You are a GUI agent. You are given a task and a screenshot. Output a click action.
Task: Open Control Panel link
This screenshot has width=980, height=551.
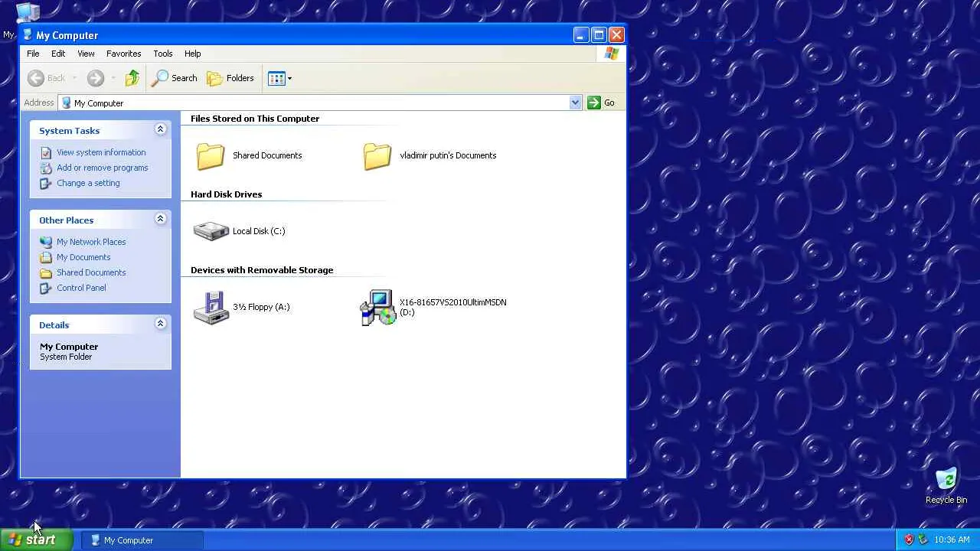[81, 288]
